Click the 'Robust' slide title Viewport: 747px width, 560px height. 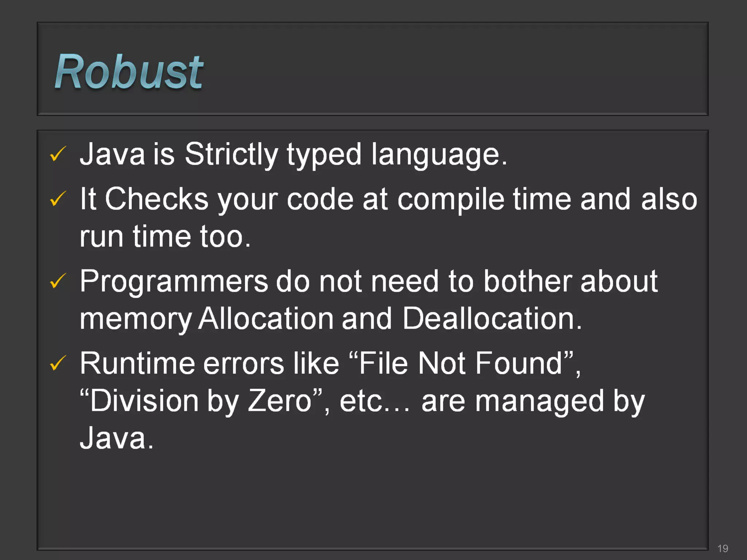coord(129,71)
